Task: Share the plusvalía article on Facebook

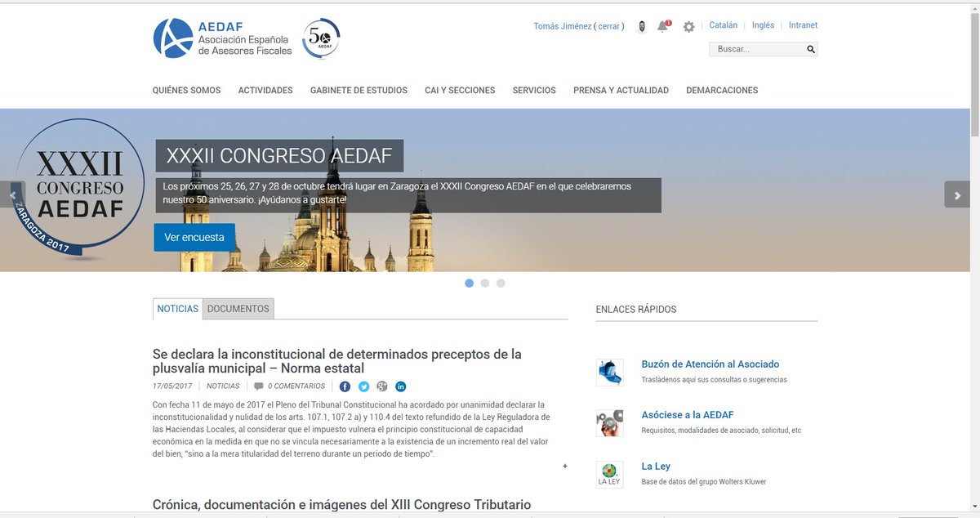Action: coord(345,386)
